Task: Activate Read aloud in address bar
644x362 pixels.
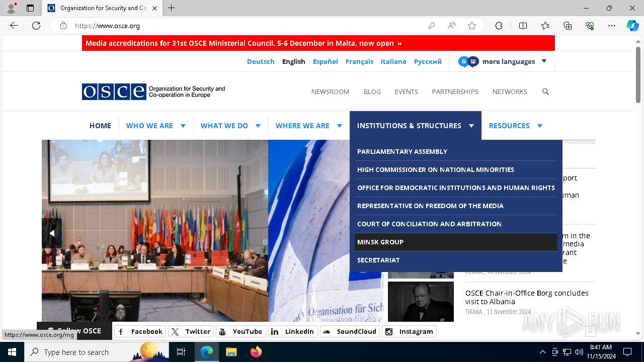Action: click(452, 26)
